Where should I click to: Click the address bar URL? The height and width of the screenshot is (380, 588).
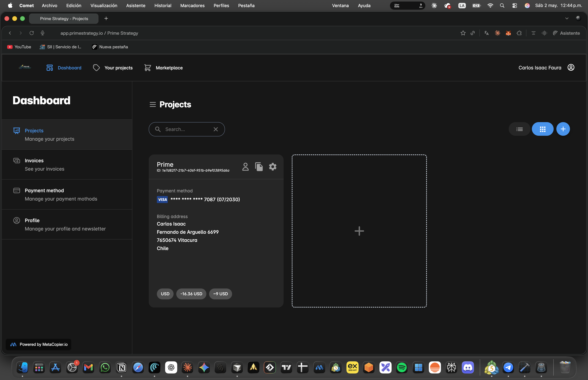99,33
